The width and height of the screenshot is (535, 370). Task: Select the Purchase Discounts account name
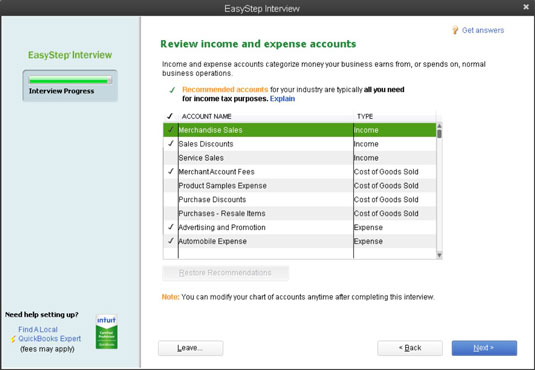(212, 200)
